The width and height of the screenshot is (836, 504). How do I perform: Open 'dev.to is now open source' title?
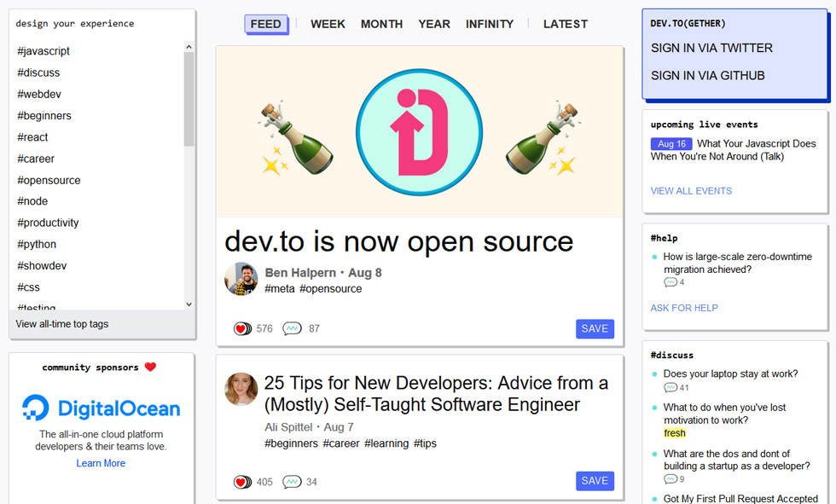tap(399, 242)
